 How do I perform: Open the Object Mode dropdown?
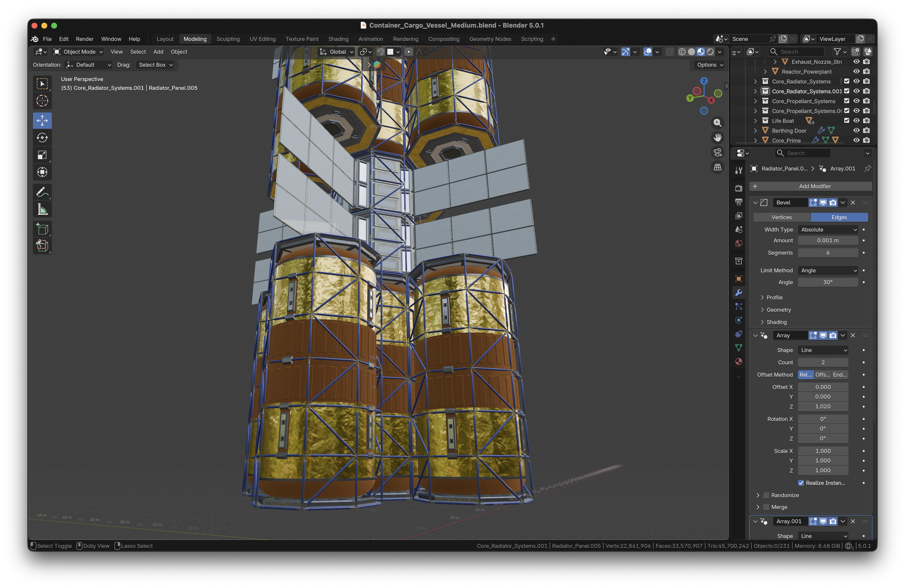click(x=78, y=52)
